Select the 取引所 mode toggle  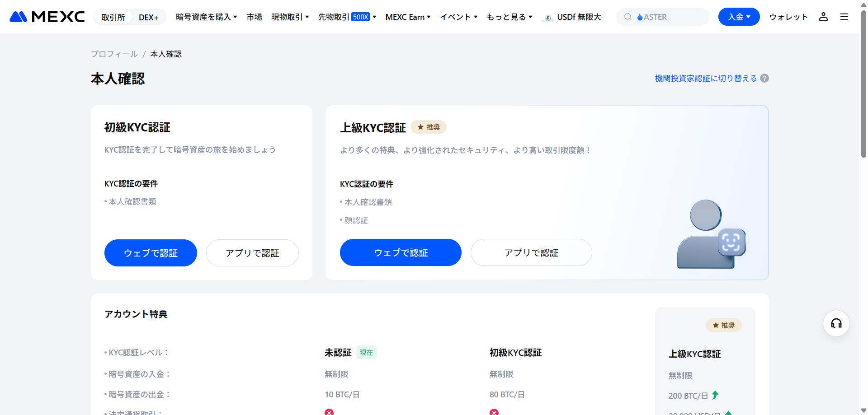pos(113,16)
